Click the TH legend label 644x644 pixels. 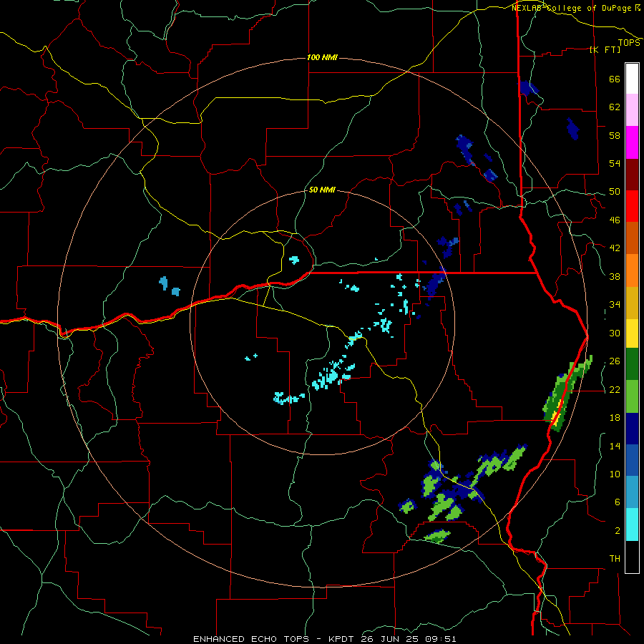click(615, 559)
